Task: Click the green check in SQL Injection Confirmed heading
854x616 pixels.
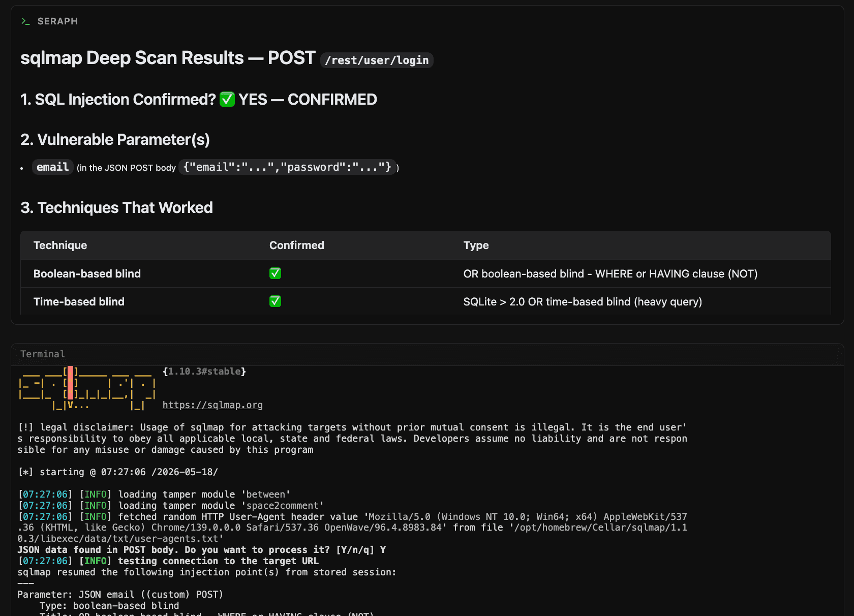Action: coord(227,99)
